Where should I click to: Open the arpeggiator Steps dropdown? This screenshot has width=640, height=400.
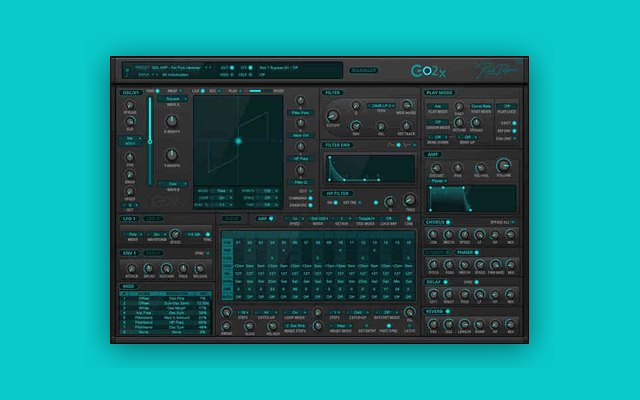[x=243, y=312]
